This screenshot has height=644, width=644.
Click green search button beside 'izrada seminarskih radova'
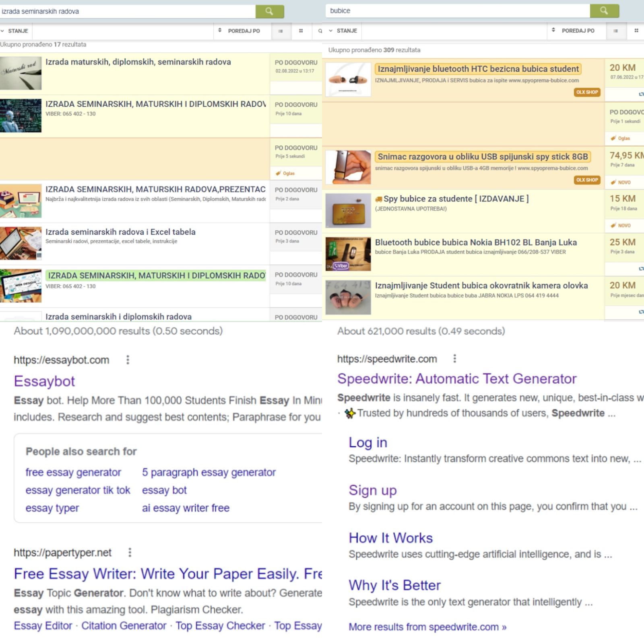[270, 11]
